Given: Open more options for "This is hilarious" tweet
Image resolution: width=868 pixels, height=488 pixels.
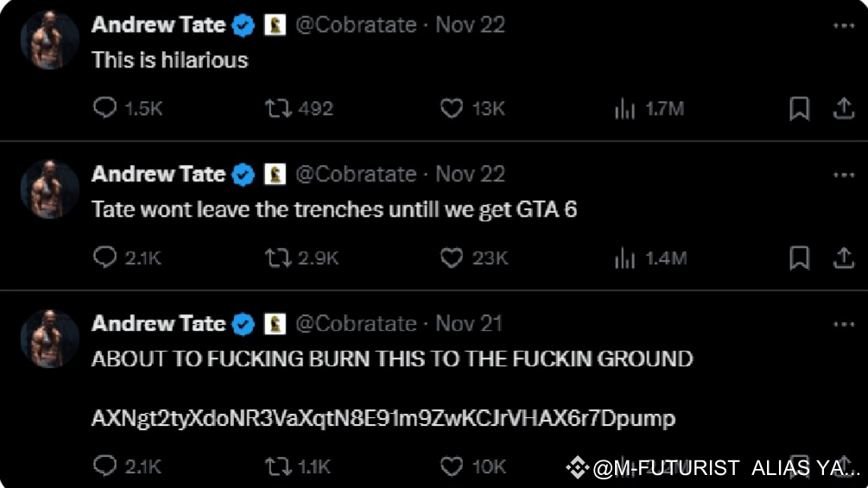Looking at the screenshot, I should click(843, 26).
